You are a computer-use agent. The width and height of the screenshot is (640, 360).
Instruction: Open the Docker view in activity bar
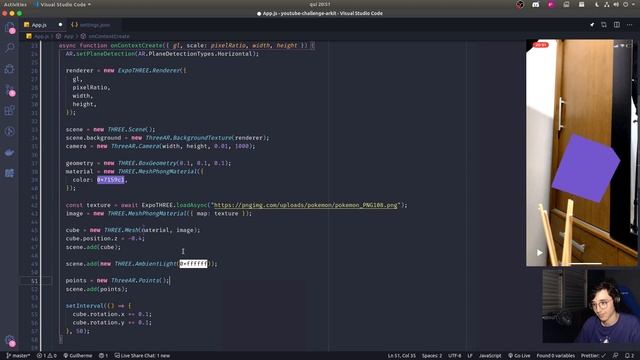tap(10, 153)
